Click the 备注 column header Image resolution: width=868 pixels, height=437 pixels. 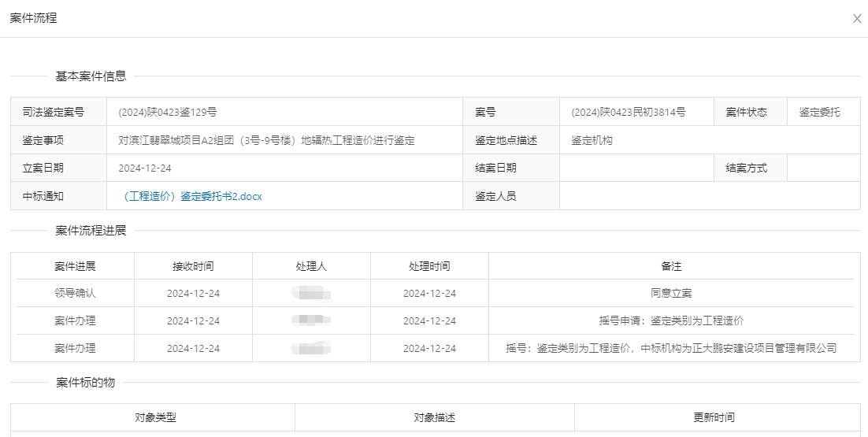pos(671,266)
